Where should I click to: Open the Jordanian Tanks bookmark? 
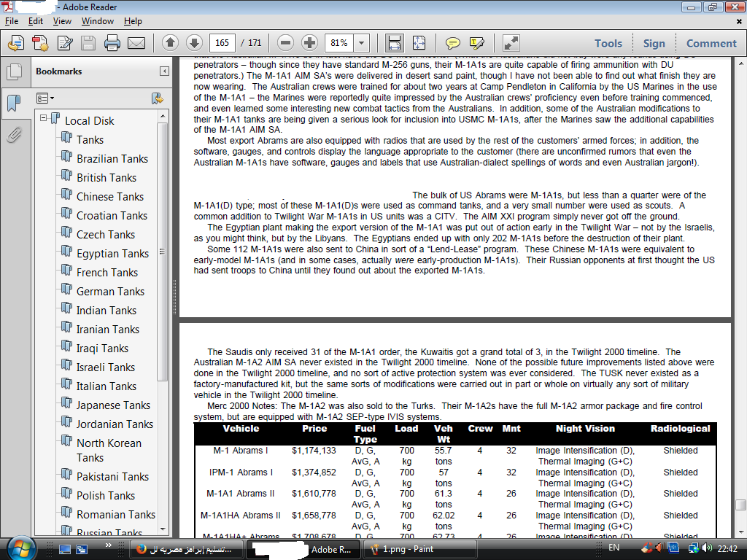[x=115, y=424]
